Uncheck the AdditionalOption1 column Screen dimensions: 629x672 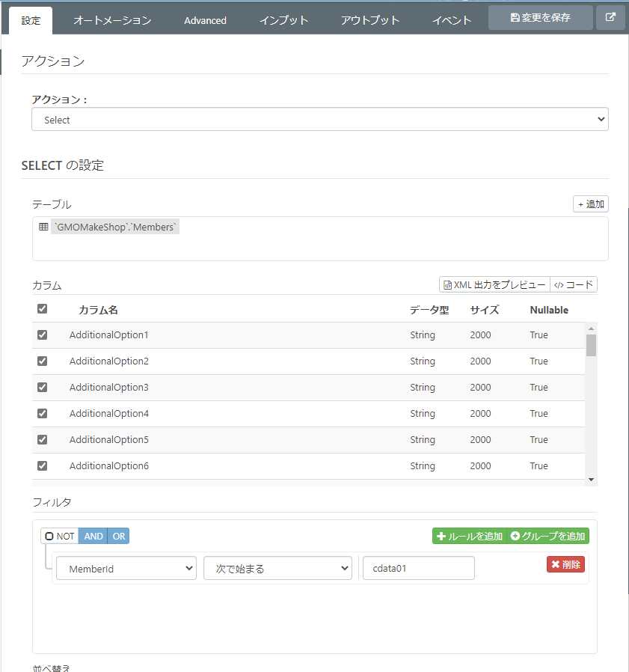(42, 335)
